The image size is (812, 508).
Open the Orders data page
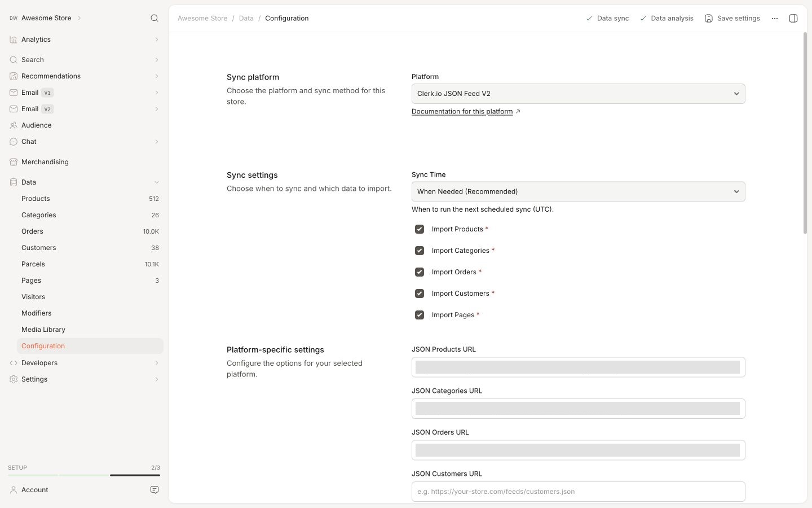(90, 231)
